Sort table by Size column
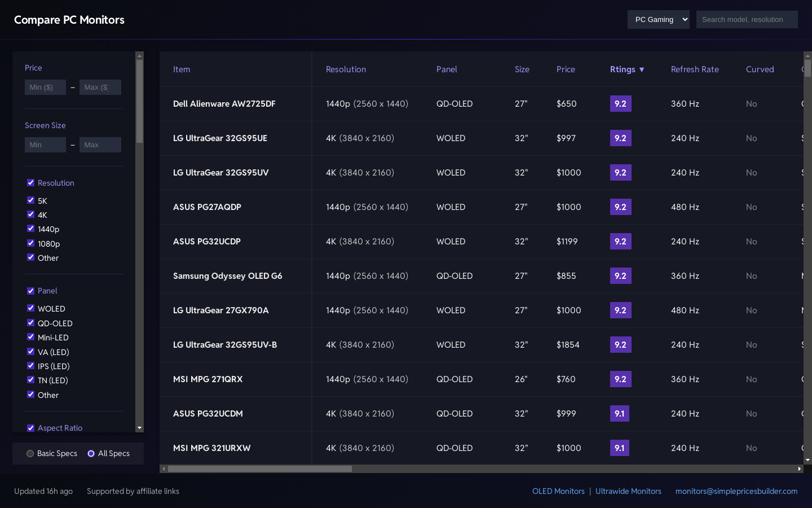This screenshot has height=508, width=812. click(x=522, y=69)
